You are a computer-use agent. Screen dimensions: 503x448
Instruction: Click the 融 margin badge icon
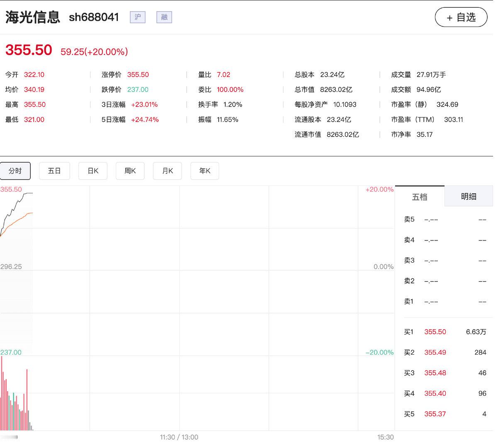164,17
